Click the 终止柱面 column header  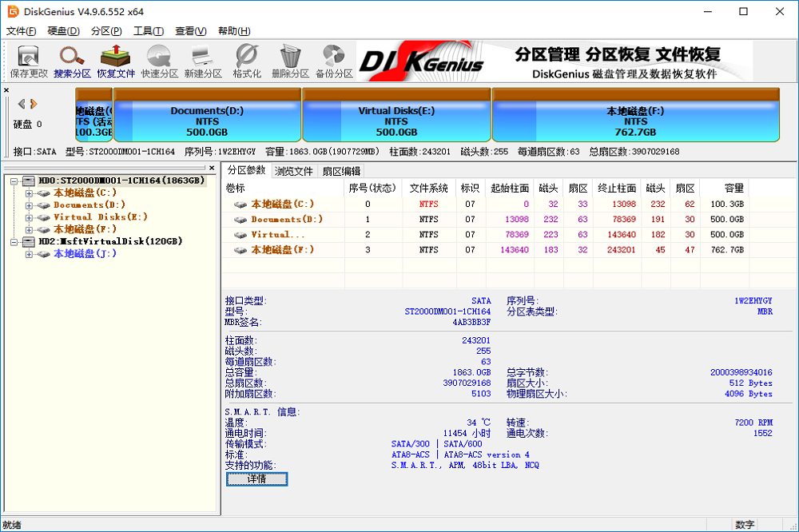(x=617, y=188)
